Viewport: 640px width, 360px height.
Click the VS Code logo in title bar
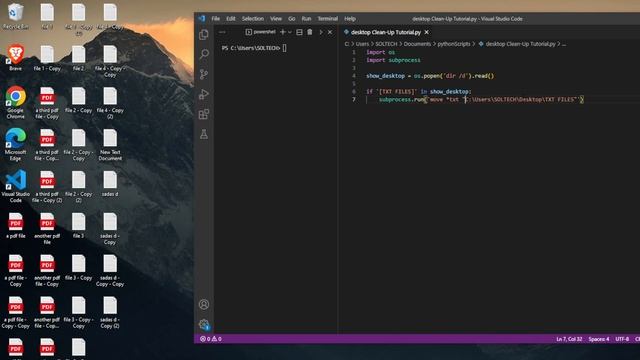pos(202,18)
